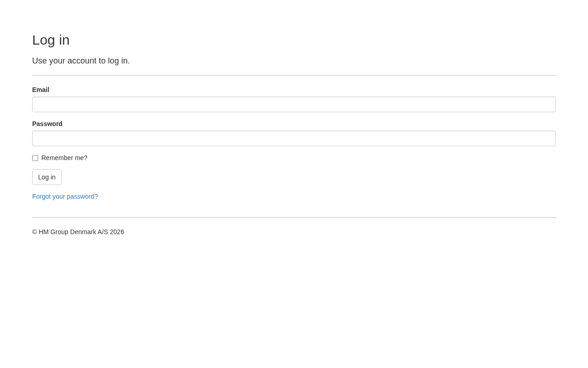The height and width of the screenshot is (368, 588).
Task: Click the Password field label
Action: pyautogui.click(x=47, y=124)
